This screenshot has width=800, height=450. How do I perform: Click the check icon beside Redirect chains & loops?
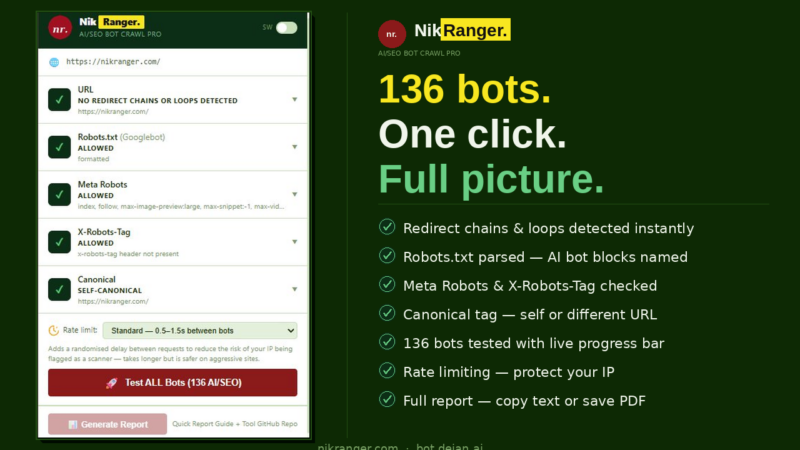(x=387, y=227)
